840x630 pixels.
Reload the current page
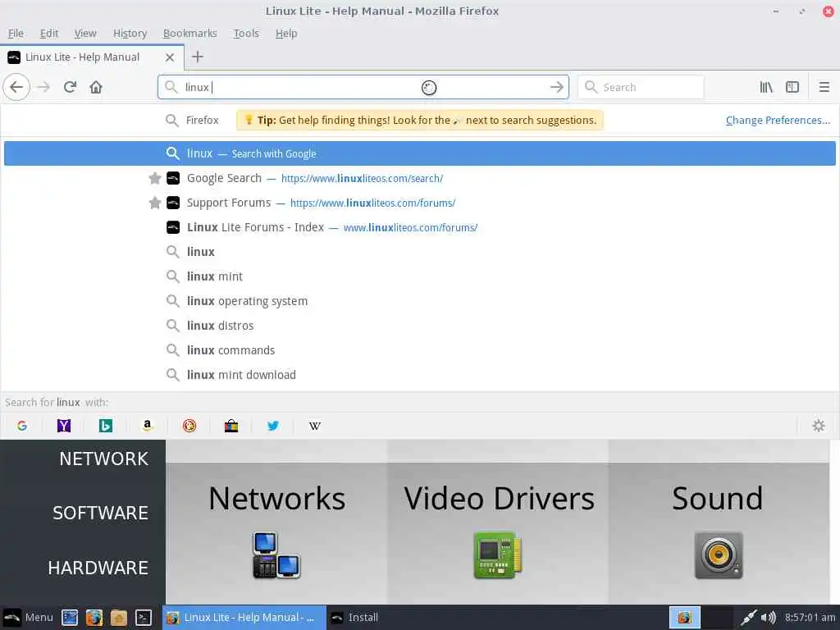(70, 87)
